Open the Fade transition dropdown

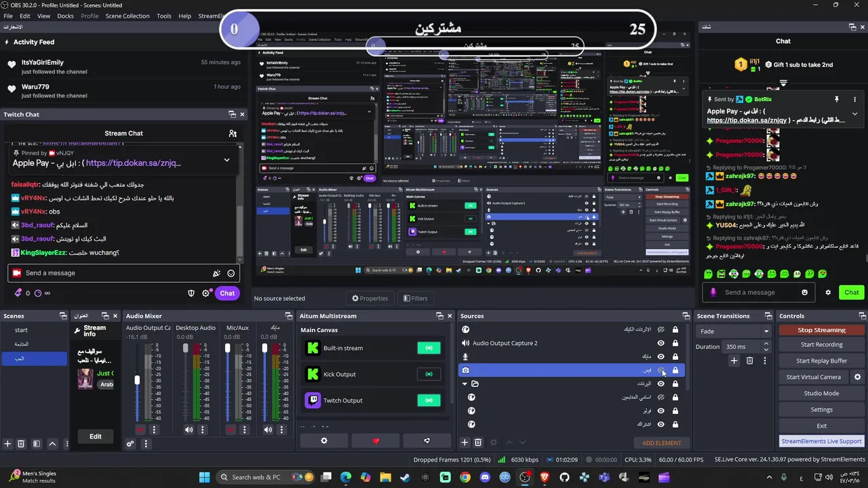tap(734, 331)
